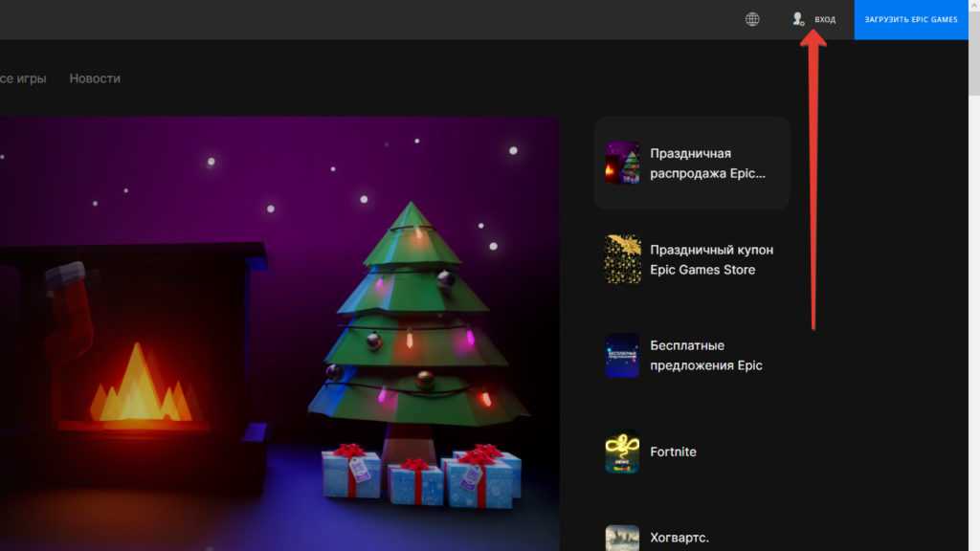Image resolution: width=980 pixels, height=551 pixels.
Task: Click the Праздничная распродажа Epic title text
Action: point(707,164)
